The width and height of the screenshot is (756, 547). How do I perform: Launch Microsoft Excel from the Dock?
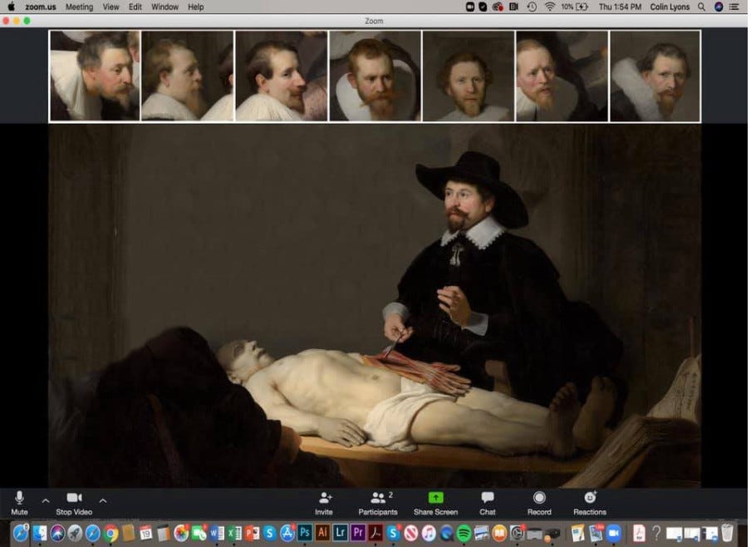pos(235,533)
